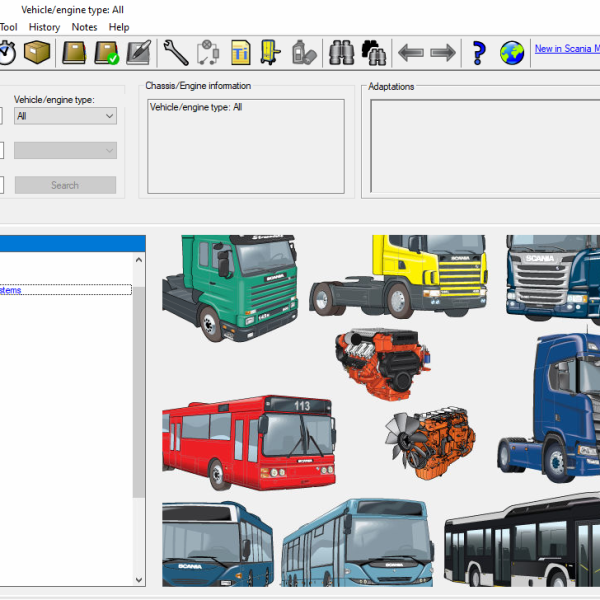Open the History menu
The height and width of the screenshot is (600, 600).
coord(44,27)
